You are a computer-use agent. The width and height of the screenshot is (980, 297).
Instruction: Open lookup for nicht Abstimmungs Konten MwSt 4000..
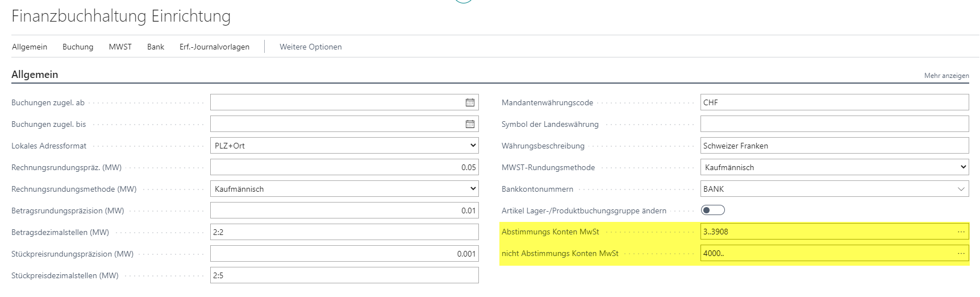click(x=961, y=253)
